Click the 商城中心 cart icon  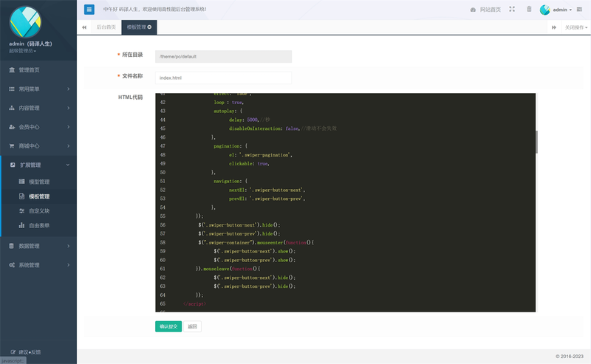[12, 146]
